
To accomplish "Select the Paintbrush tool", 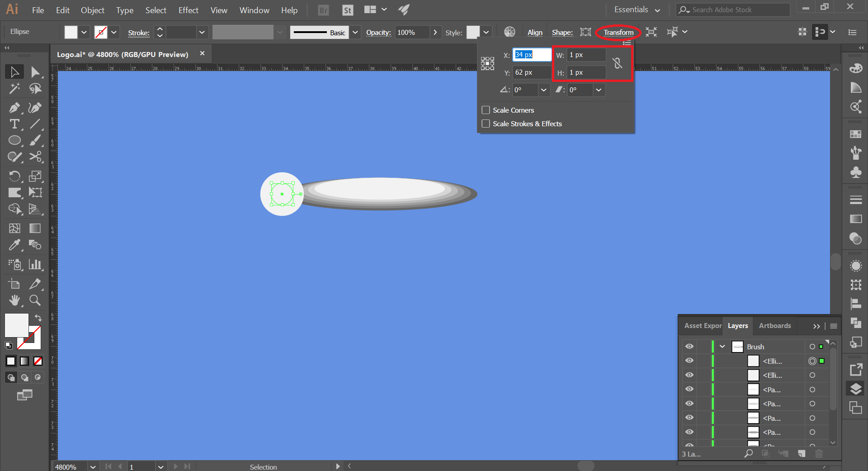I will click(x=35, y=140).
